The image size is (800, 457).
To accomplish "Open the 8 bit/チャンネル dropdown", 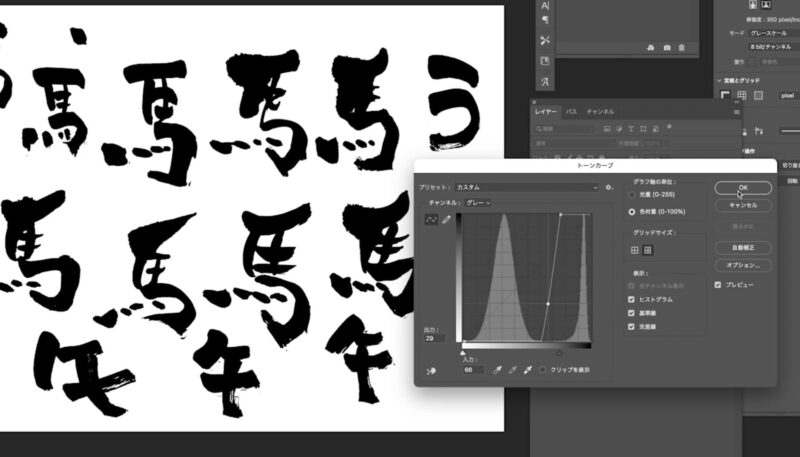I will pos(774,46).
